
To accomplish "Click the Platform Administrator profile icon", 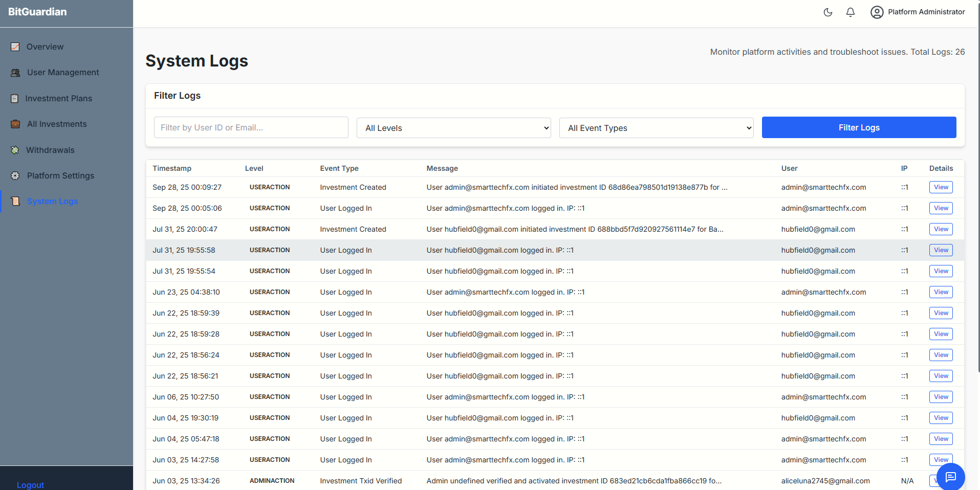I will click(877, 12).
